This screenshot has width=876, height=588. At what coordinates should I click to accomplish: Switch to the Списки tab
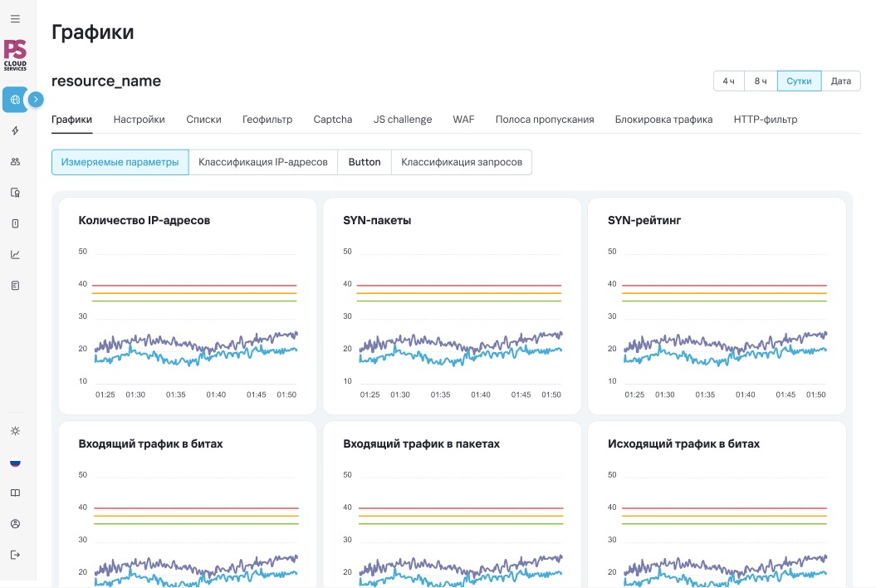point(203,119)
